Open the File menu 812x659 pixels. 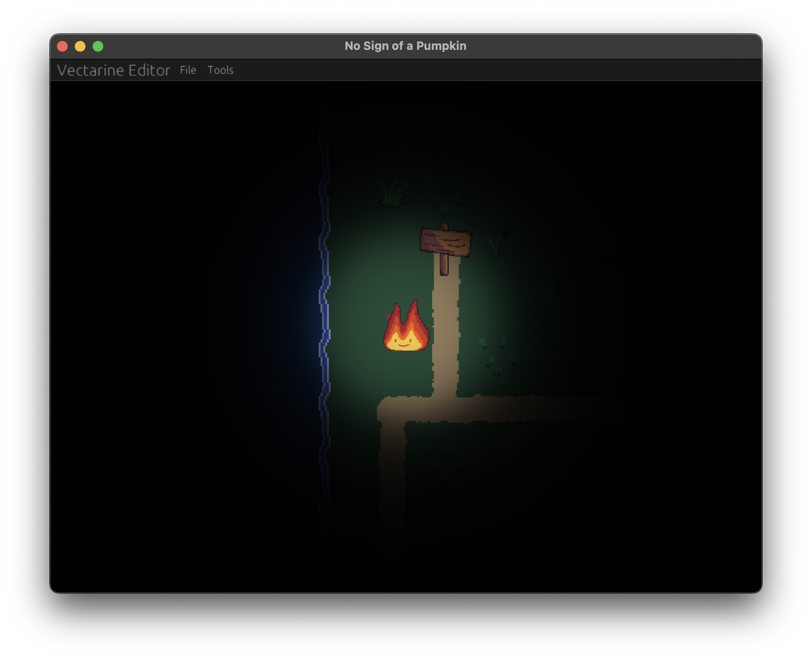point(188,70)
